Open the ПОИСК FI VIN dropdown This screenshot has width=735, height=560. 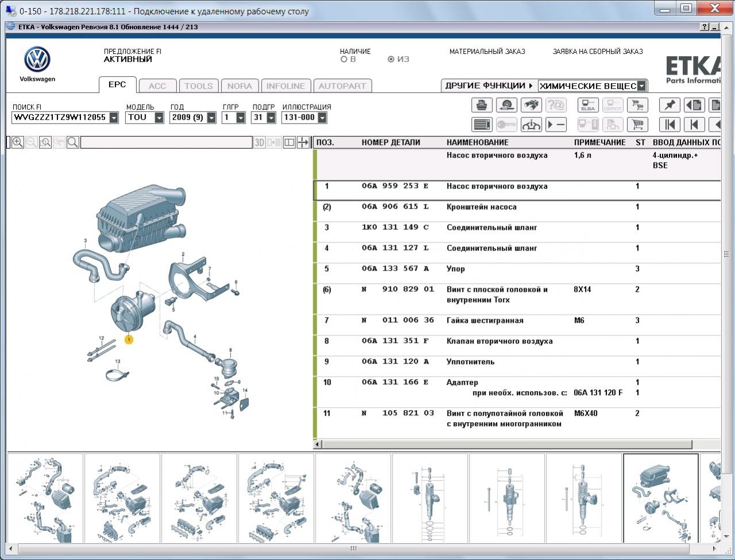114,118
